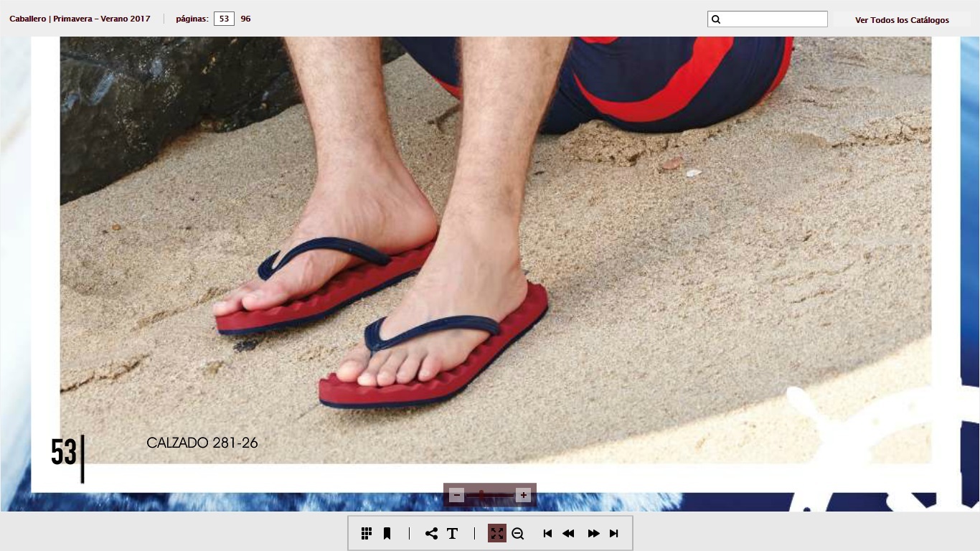Open the page thumbnails grid view
Screen dimensions: 980x551
[x=367, y=533]
